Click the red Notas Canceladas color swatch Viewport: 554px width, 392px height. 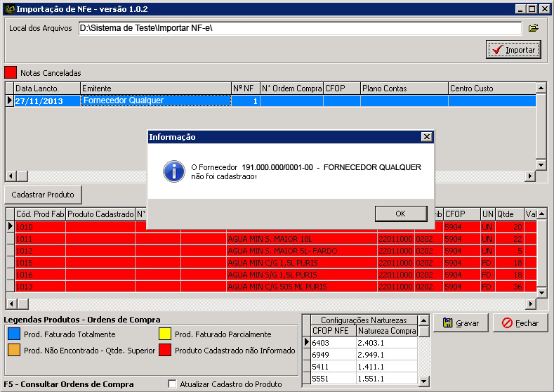coord(11,72)
